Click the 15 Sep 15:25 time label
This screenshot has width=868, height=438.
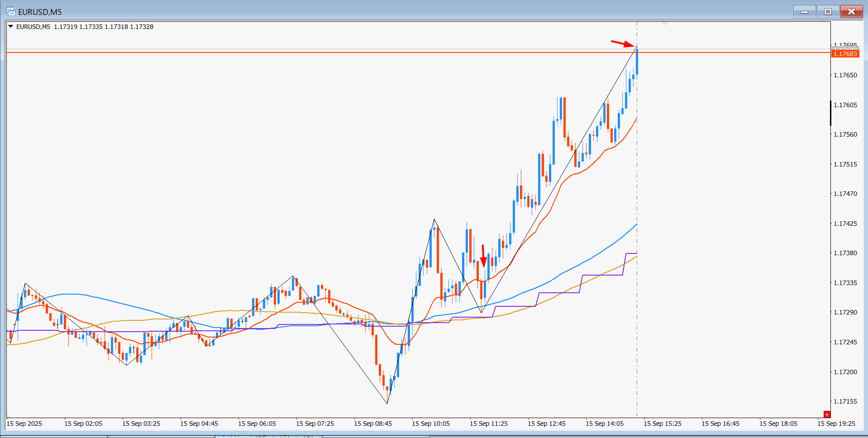pyautogui.click(x=663, y=424)
